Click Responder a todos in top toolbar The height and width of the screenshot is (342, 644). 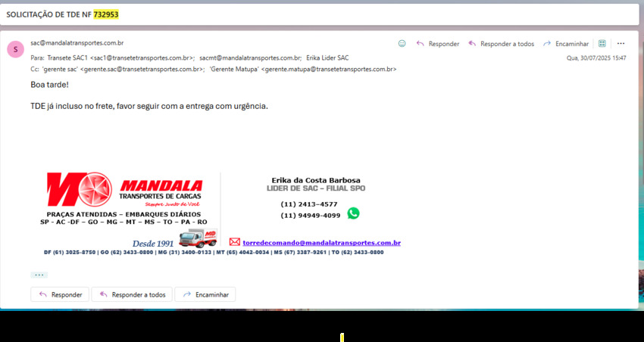tap(501, 44)
